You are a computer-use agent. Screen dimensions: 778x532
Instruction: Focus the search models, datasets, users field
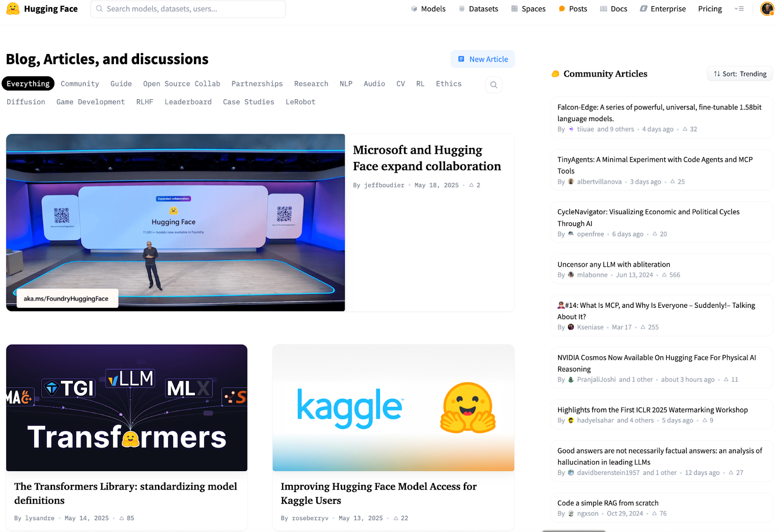tap(188, 9)
